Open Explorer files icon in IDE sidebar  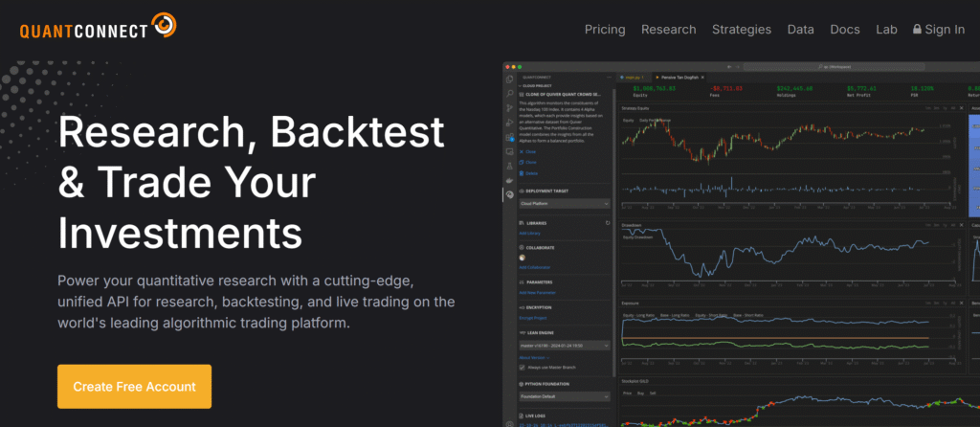click(509, 79)
